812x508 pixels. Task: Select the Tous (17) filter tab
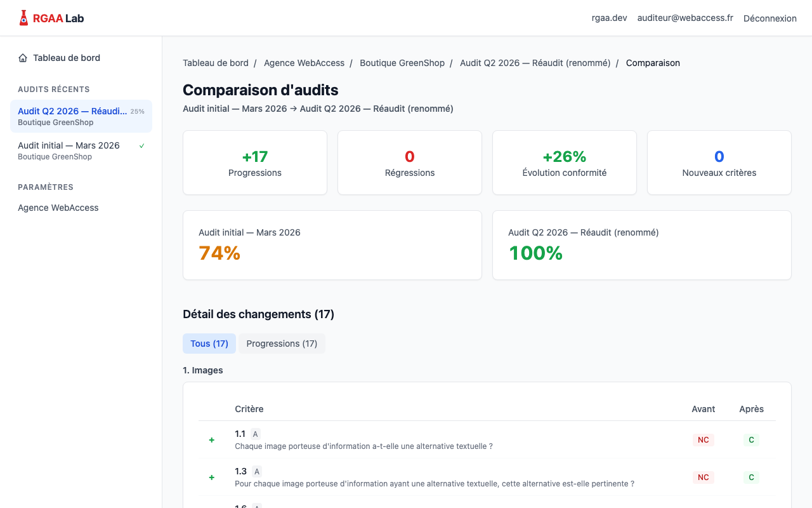[209, 343]
